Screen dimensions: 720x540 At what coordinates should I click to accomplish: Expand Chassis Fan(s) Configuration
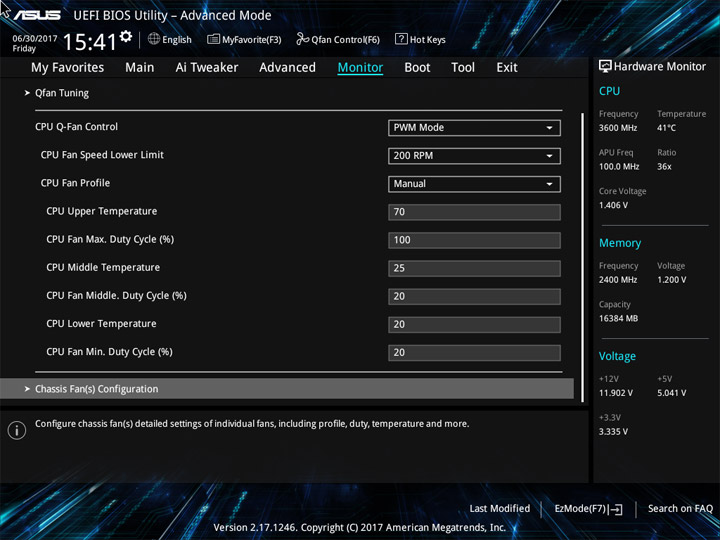287,389
